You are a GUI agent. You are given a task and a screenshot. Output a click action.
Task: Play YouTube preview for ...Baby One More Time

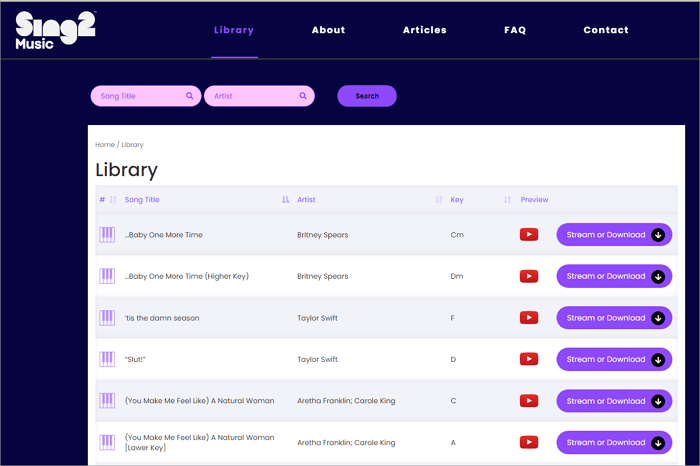pyautogui.click(x=529, y=235)
